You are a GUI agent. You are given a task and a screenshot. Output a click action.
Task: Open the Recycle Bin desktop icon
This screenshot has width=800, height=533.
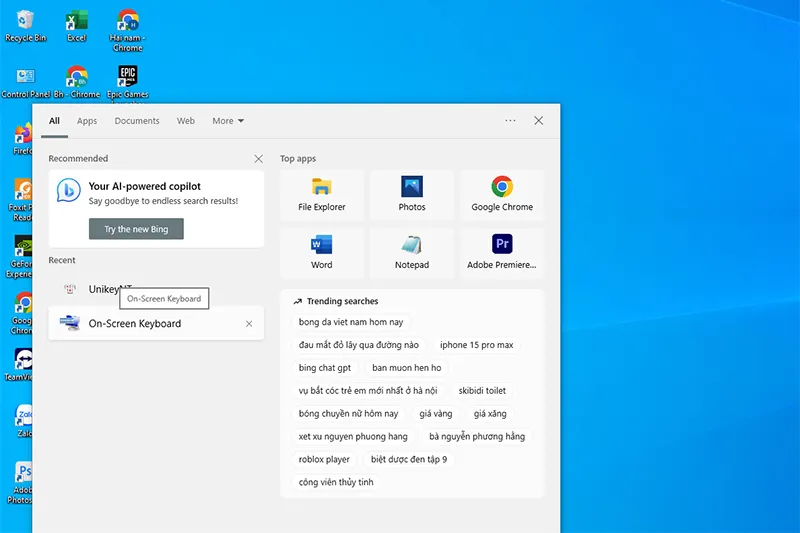(x=25, y=27)
